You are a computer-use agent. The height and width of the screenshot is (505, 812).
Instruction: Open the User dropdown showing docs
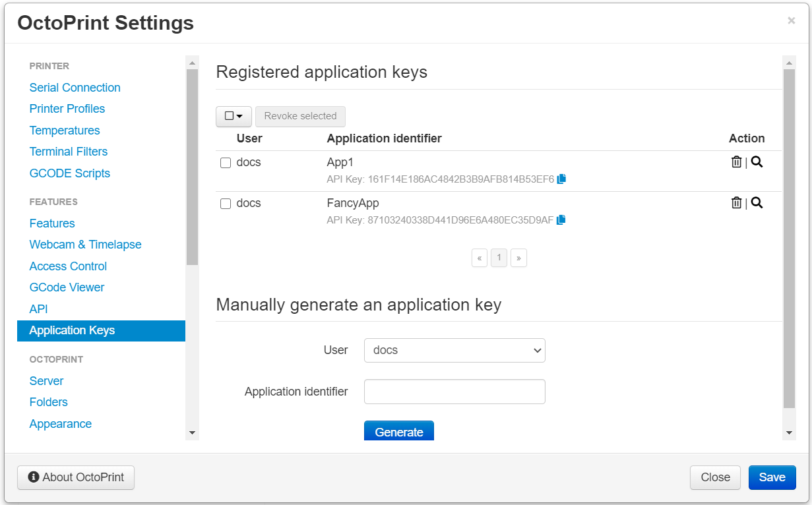click(x=454, y=350)
